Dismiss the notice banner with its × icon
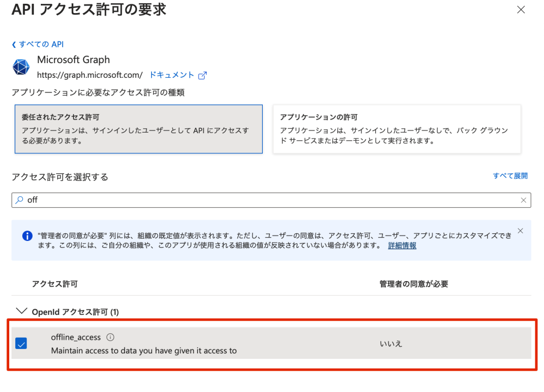544x392 pixels. (521, 230)
